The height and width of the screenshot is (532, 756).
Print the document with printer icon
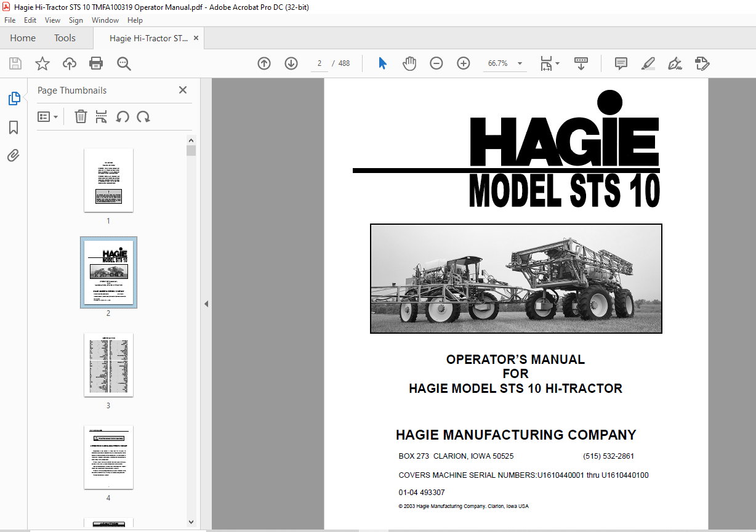tap(96, 63)
